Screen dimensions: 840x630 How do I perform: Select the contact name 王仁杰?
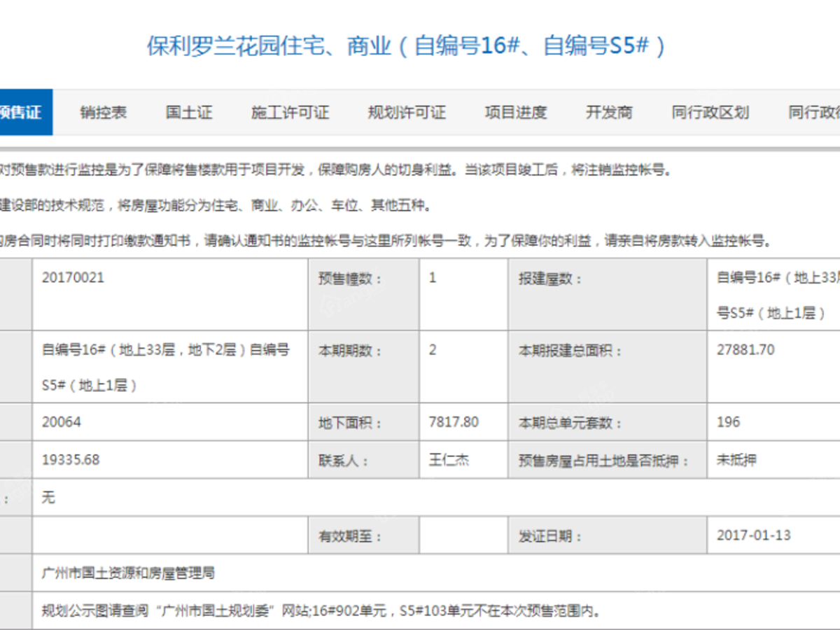coord(449,460)
